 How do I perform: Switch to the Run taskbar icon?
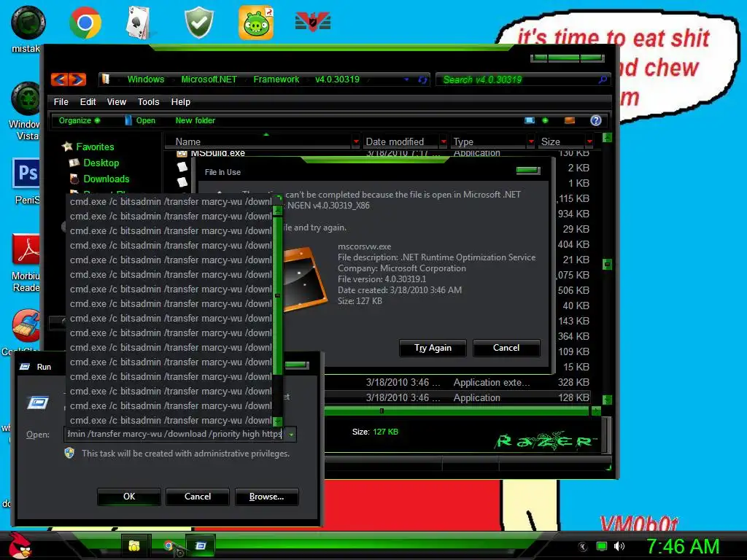(201, 546)
